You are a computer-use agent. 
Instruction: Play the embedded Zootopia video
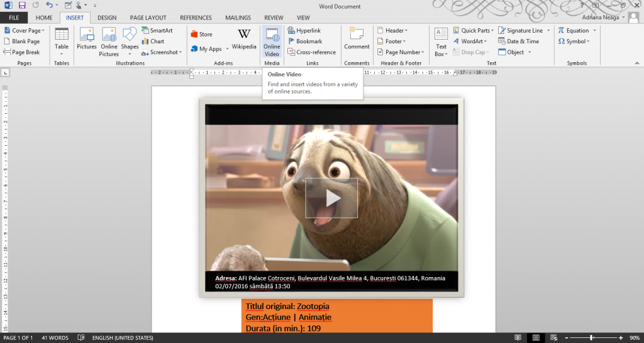point(331,198)
